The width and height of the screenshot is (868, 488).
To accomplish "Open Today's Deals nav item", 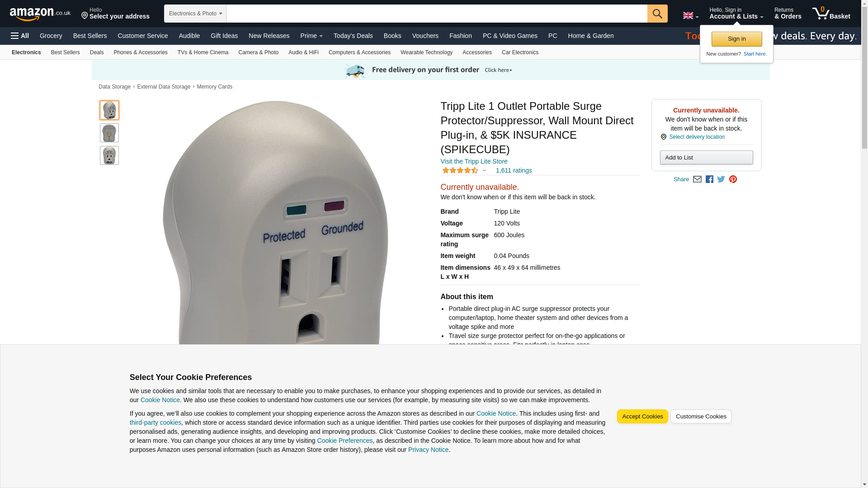I will 353,36.
